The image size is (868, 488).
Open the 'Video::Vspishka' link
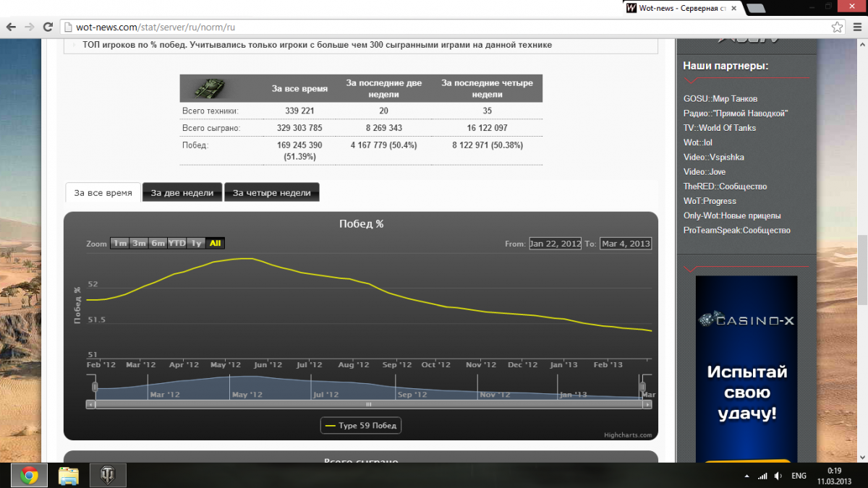(x=714, y=157)
